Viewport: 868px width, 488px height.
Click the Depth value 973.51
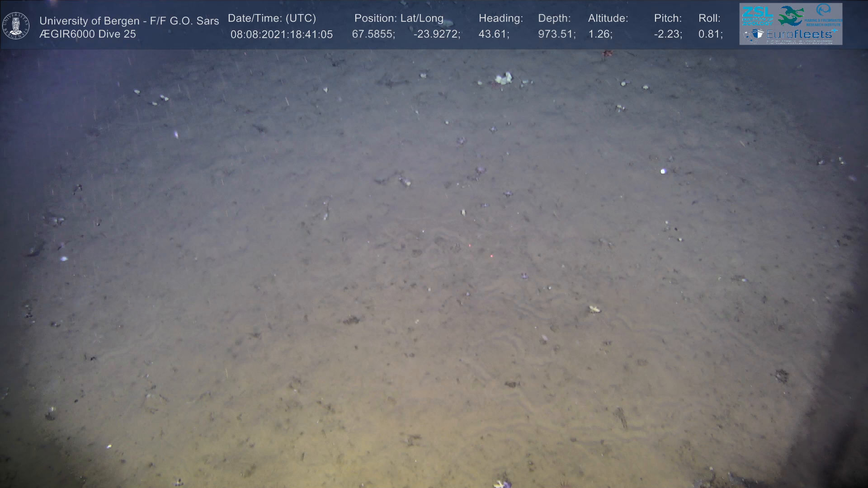pos(556,34)
